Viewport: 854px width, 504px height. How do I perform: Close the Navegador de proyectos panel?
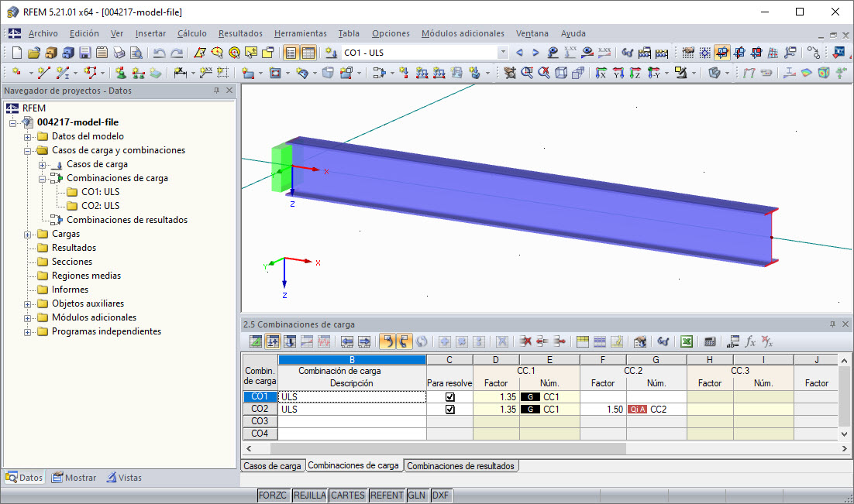[229, 91]
